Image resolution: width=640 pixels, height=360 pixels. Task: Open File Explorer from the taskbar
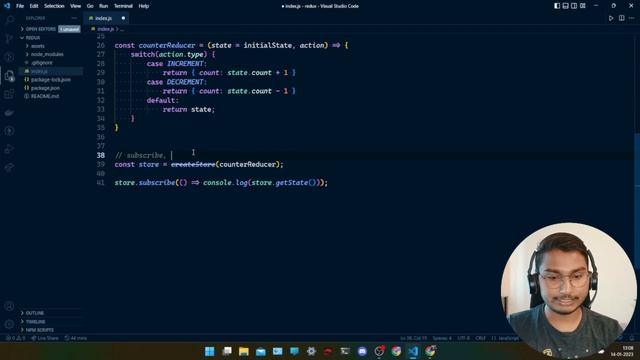pos(244,351)
